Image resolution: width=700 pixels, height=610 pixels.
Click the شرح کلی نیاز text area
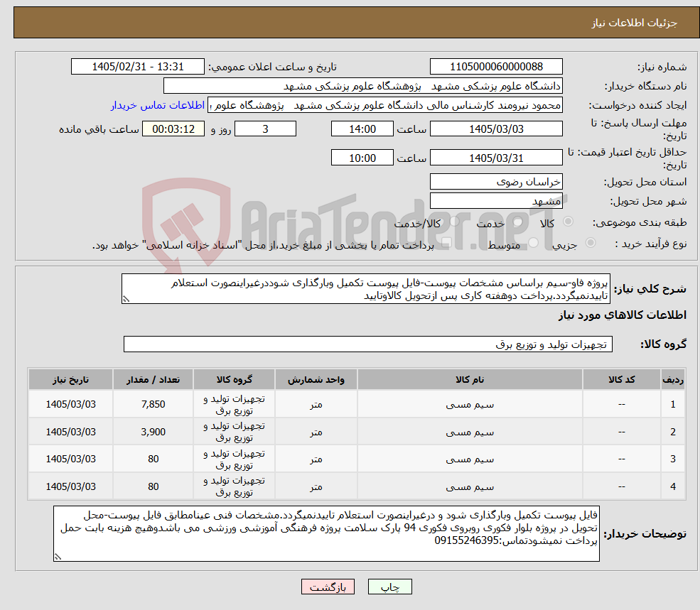point(365,289)
